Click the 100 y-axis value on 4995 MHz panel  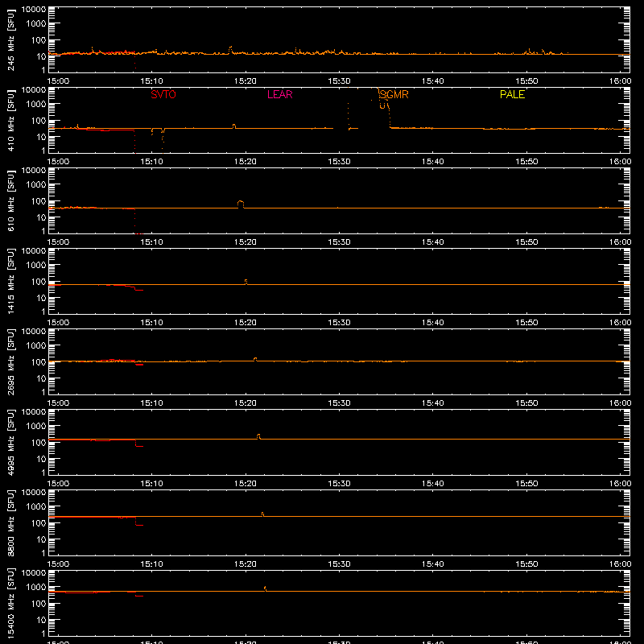39,442
